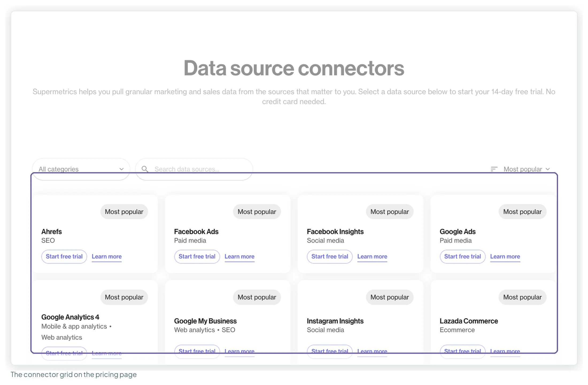Click the Lazada Commerce card title

(469, 321)
